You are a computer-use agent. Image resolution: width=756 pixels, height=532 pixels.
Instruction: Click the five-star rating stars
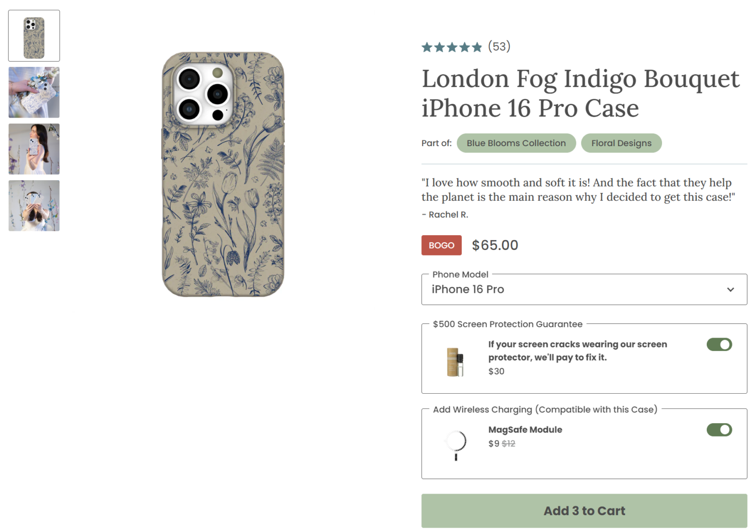click(451, 46)
